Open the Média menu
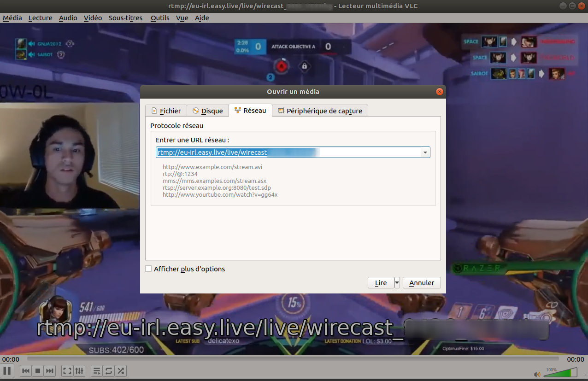The width and height of the screenshot is (588, 381). pyautogui.click(x=12, y=18)
